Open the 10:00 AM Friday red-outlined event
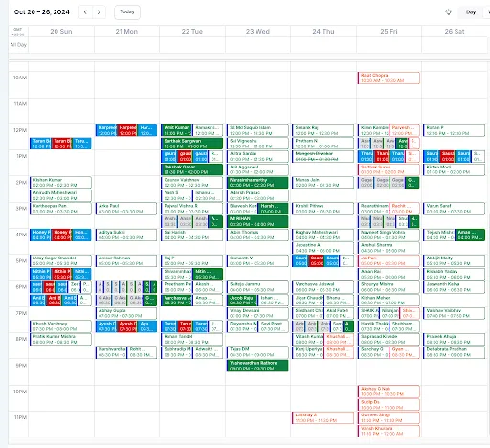Screen dimensions: 490x448 coord(389,78)
